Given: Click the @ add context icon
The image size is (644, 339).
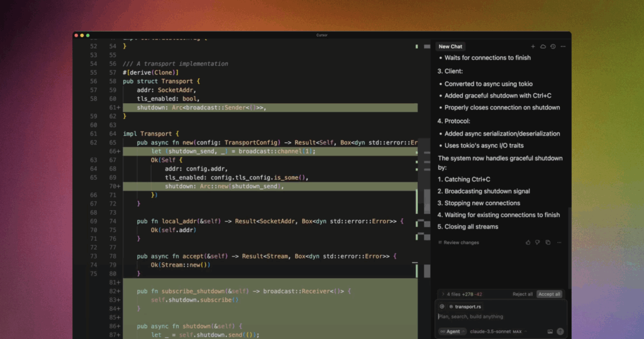Looking at the screenshot, I should (x=442, y=306).
